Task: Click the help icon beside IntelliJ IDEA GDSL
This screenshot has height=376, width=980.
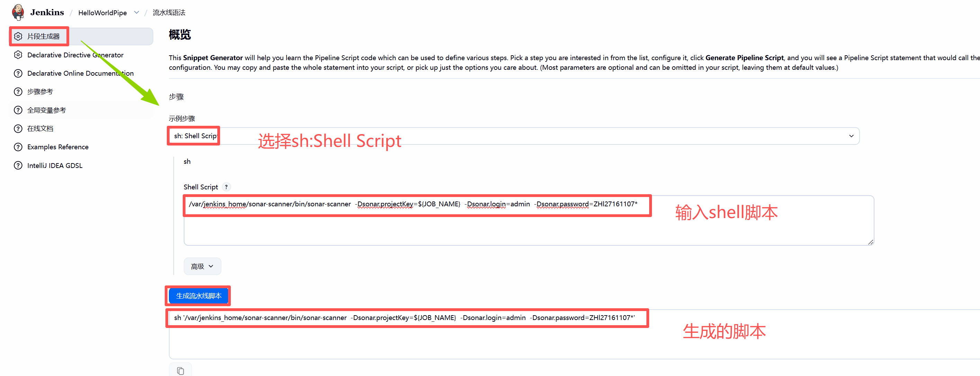Action: (x=18, y=165)
